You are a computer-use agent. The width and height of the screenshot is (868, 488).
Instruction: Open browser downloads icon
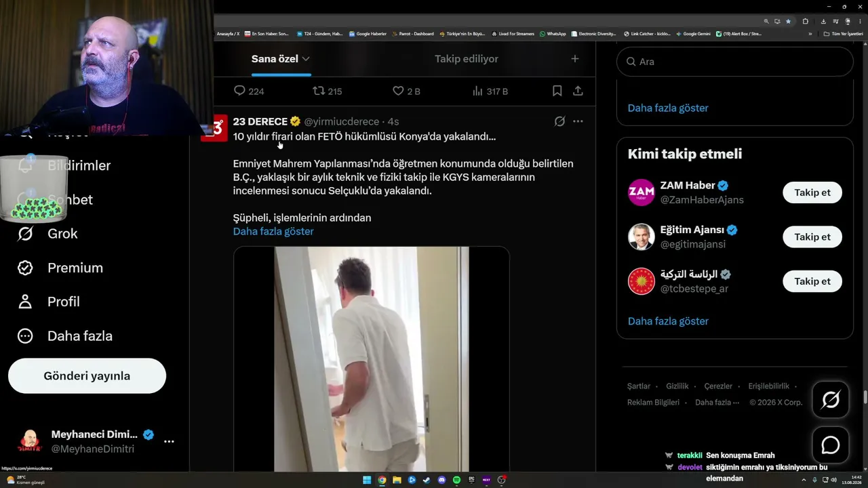coord(823,21)
